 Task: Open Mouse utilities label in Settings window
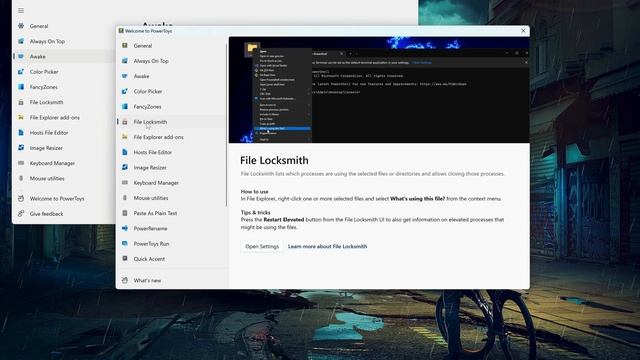(47, 178)
